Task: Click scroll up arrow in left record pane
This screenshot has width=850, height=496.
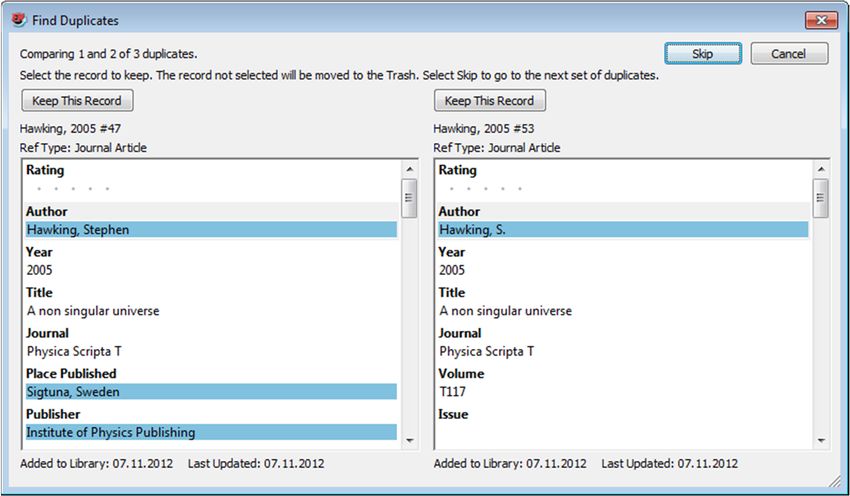Action: [x=409, y=170]
